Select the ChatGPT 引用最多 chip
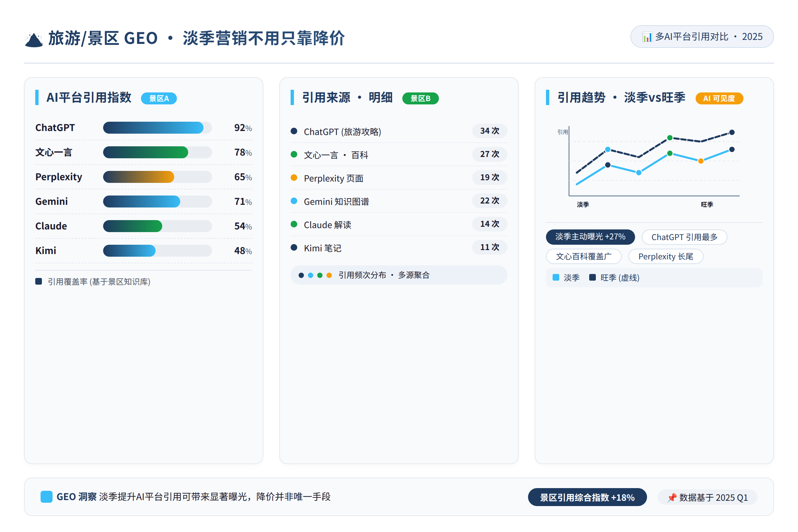The height and width of the screenshot is (532, 798). [x=685, y=237]
